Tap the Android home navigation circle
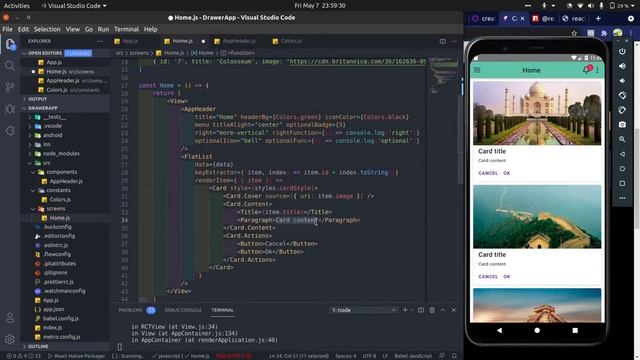The image size is (640, 360). (537, 330)
